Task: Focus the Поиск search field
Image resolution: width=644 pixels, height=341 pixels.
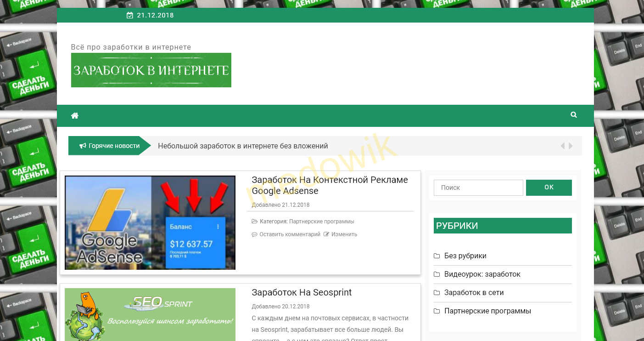Action: pyautogui.click(x=478, y=188)
